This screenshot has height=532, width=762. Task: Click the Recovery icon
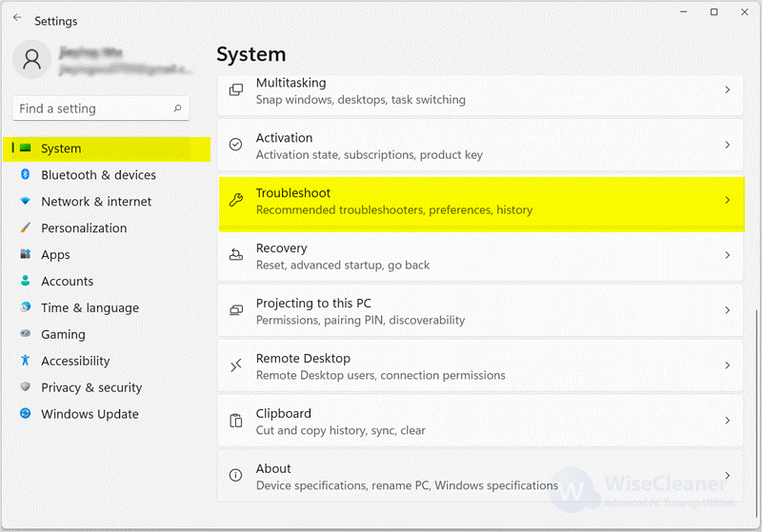point(236,255)
